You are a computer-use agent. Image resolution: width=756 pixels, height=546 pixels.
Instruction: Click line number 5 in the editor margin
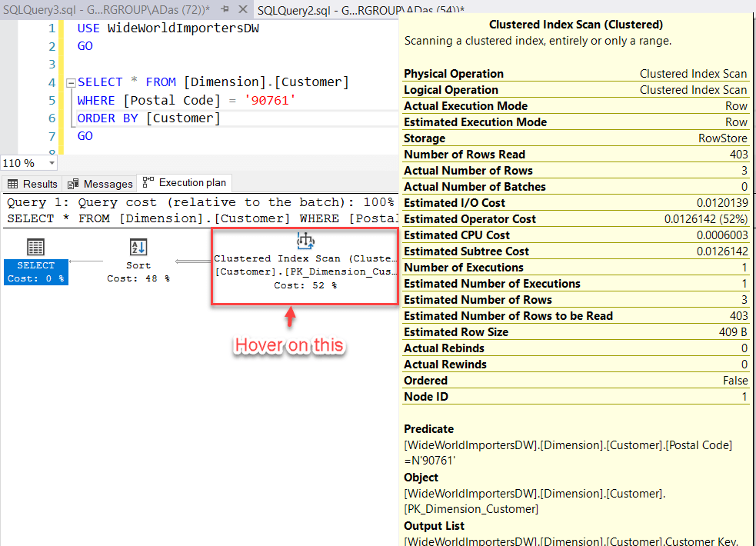(x=51, y=99)
